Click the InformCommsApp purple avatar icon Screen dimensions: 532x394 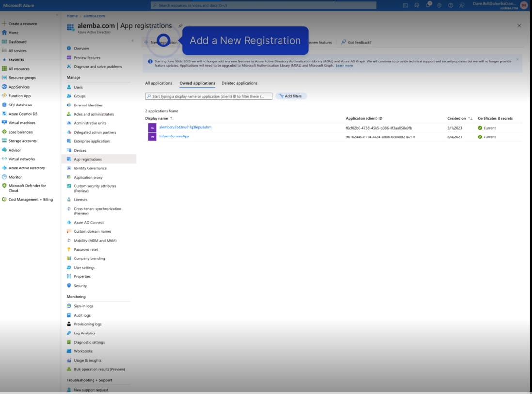pyautogui.click(x=152, y=137)
